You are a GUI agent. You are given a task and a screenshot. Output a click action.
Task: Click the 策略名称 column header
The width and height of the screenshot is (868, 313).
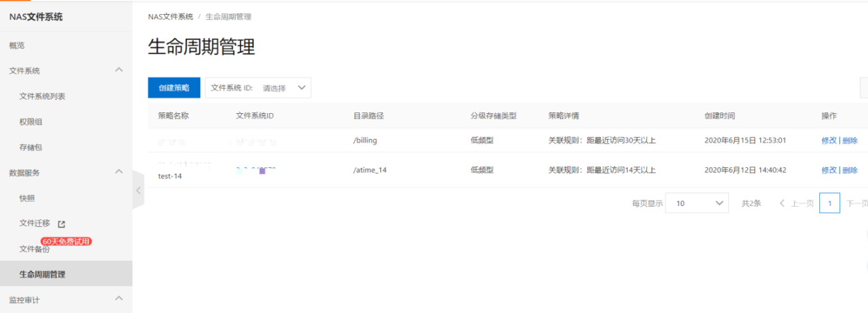click(174, 116)
